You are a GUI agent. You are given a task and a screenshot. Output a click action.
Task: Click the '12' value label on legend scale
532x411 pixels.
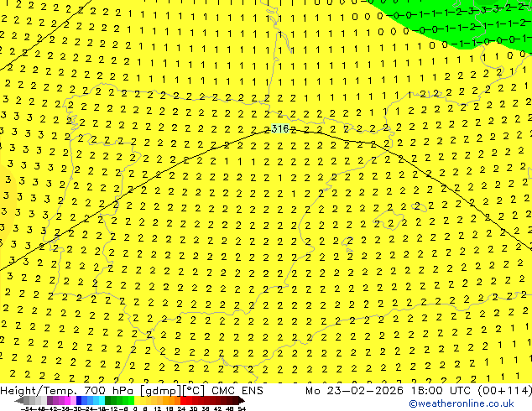(x=158, y=409)
